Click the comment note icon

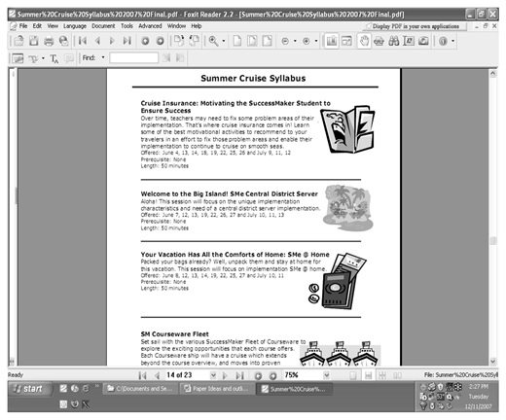[69, 58]
